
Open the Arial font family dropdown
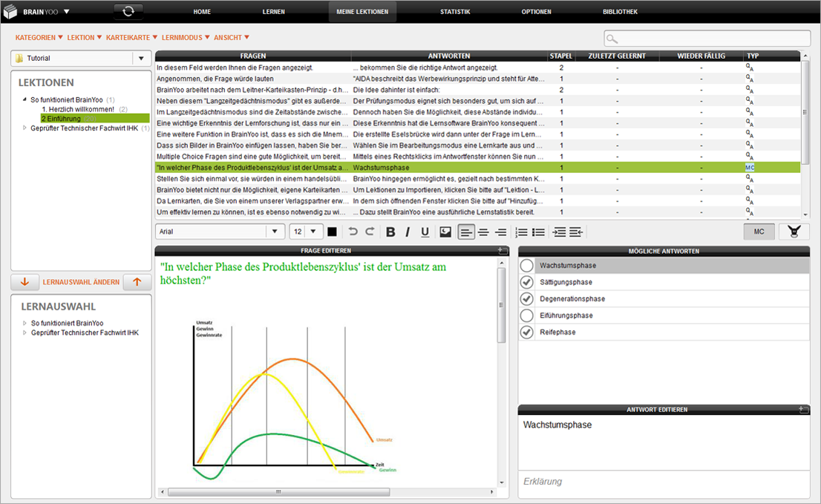point(275,232)
